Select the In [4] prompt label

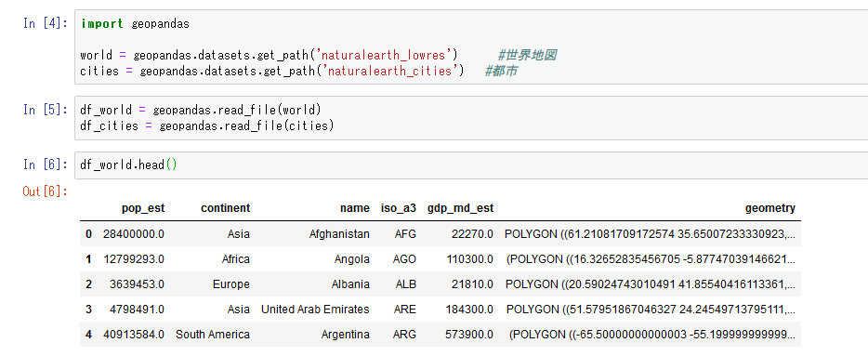[46, 24]
